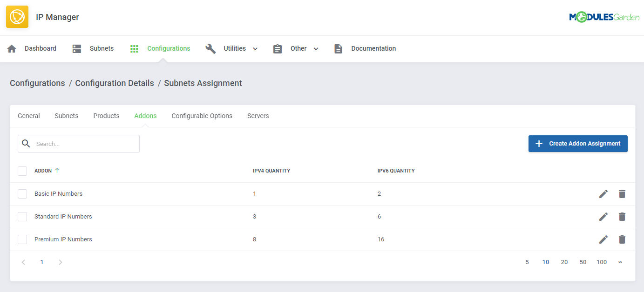This screenshot has width=644, height=292.
Task: Switch to the Configurable Options tab
Action: click(x=202, y=116)
